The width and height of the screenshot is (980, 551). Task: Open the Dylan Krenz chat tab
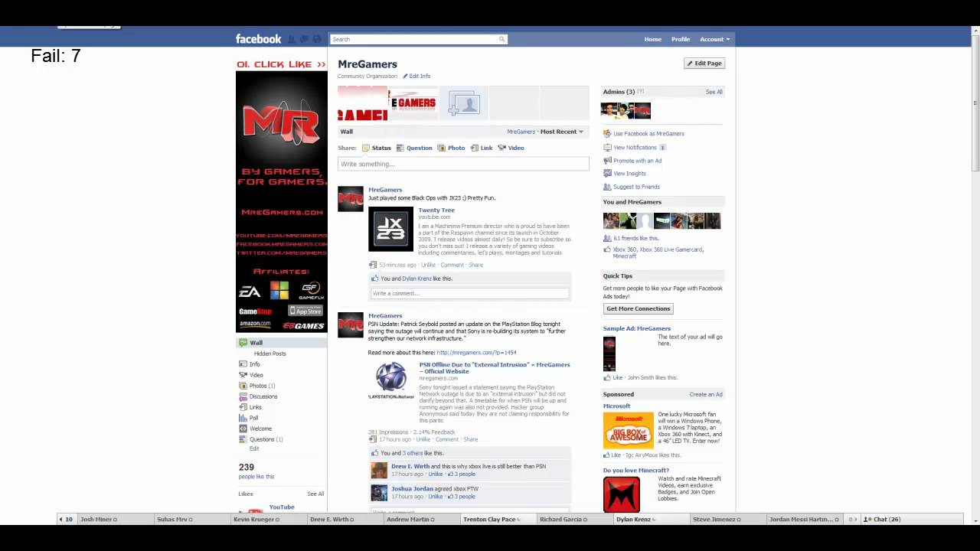point(651,519)
